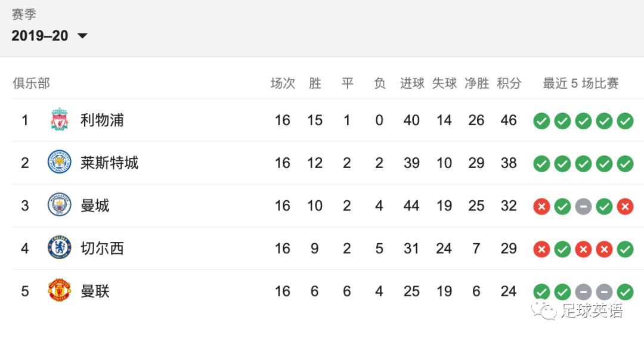
Task: Click the 利物浦 team name
Action: tap(102, 120)
